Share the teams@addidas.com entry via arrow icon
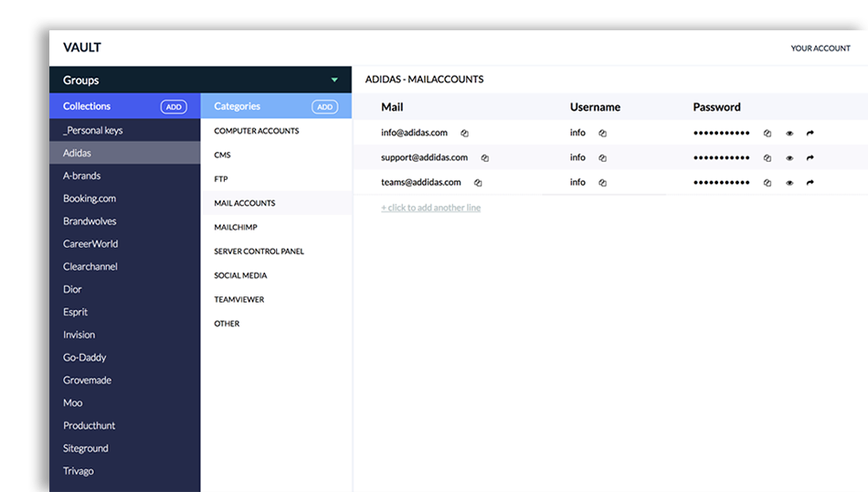The width and height of the screenshot is (868, 492). pos(810,183)
